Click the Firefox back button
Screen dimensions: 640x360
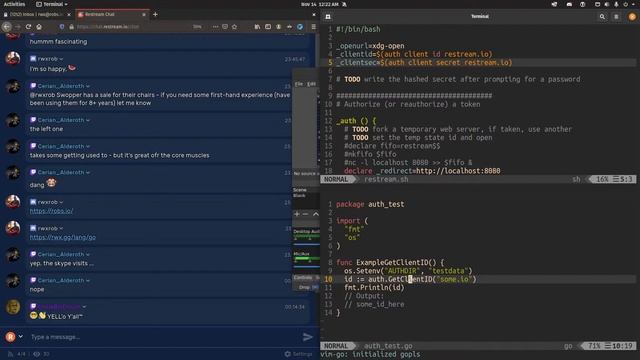tap(7, 27)
